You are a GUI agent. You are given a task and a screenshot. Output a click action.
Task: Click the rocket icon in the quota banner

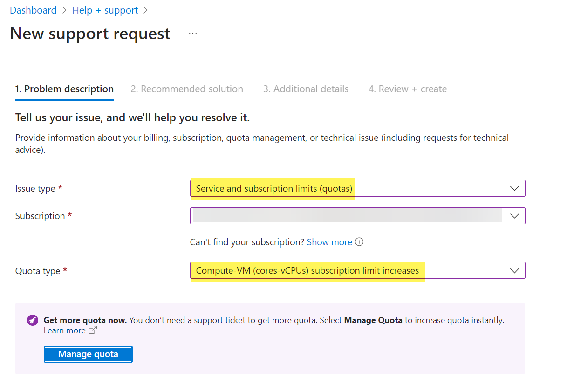pyautogui.click(x=32, y=320)
